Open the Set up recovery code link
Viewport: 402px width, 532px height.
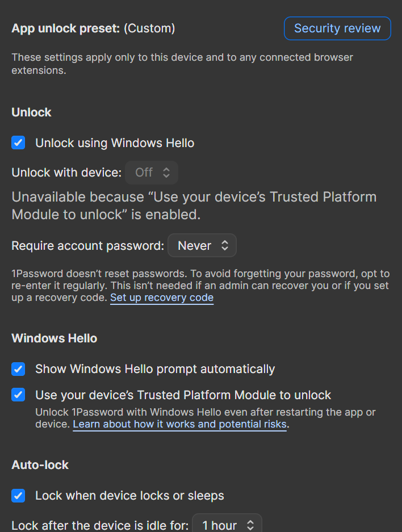(x=162, y=298)
